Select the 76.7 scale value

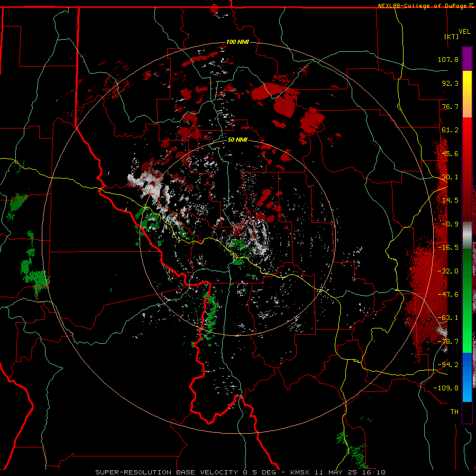point(450,106)
